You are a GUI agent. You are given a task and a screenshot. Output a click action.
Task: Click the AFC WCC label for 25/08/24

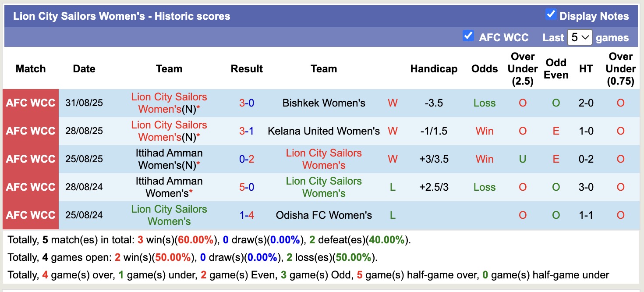pos(31,215)
